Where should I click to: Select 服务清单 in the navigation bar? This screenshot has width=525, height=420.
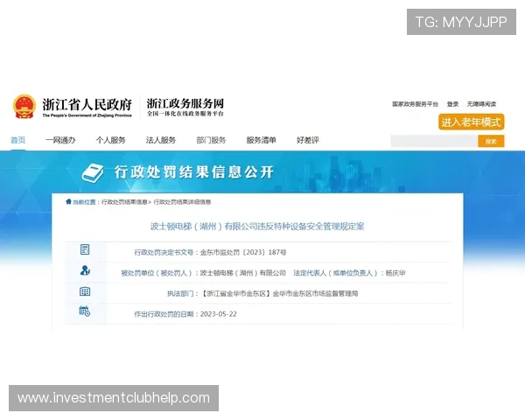click(x=261, y=140)
